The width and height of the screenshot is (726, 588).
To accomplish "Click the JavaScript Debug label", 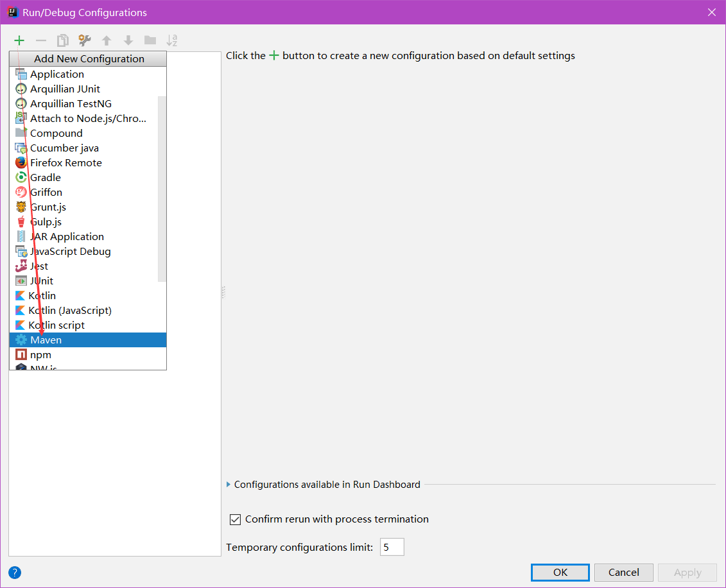I will (71, 252).
